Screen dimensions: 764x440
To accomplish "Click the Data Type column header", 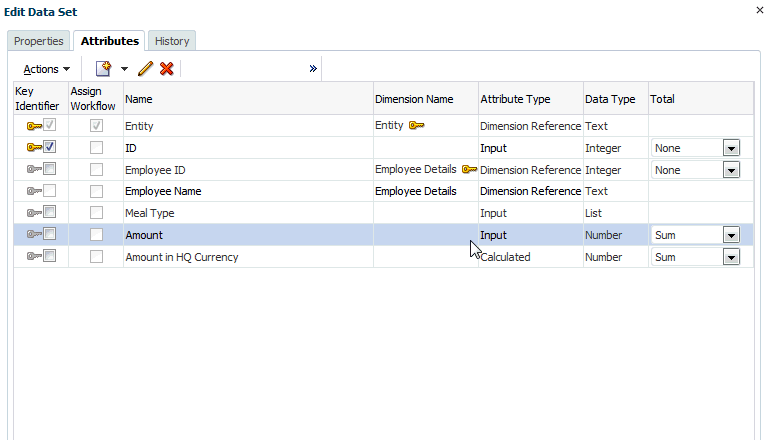I will pos(616,99).
